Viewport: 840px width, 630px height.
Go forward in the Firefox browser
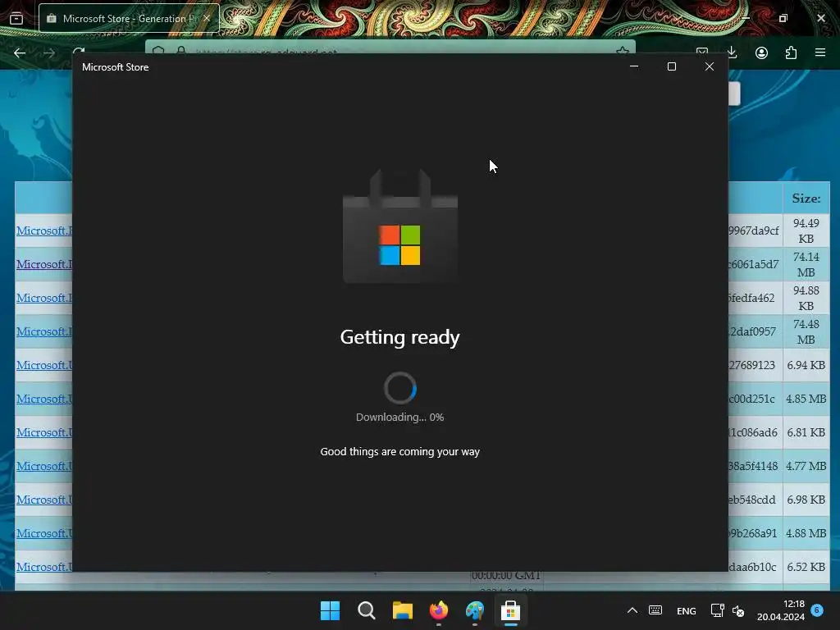[x=48, y=52]
